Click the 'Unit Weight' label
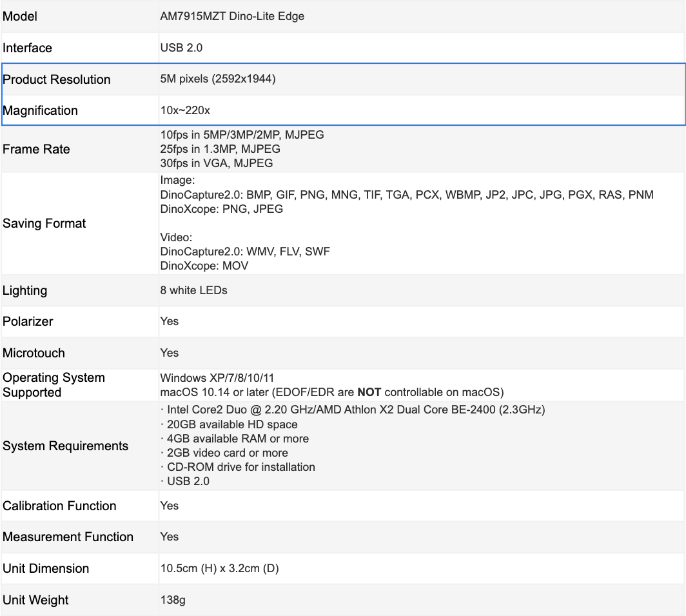 pyautogui.click(x=35, y=601)
